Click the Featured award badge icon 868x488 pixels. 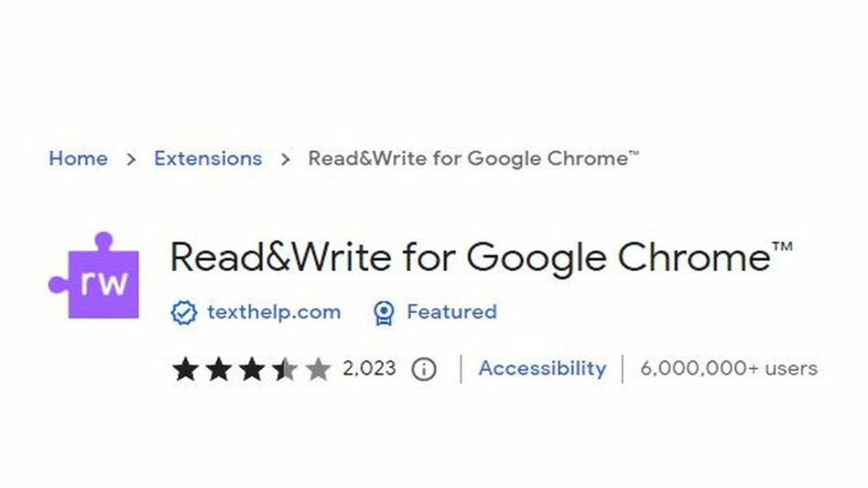click(x=384, y=312)
